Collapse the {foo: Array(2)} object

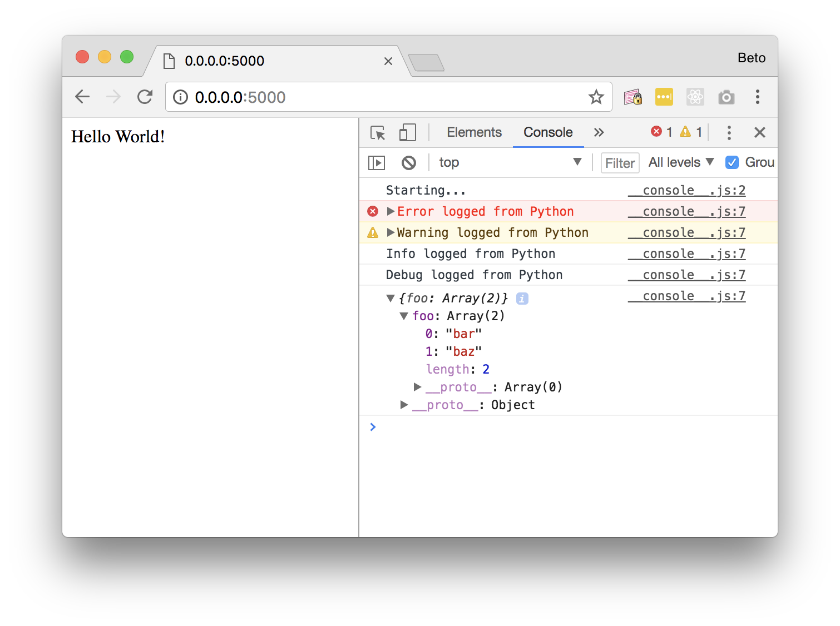tap(391, 299)
